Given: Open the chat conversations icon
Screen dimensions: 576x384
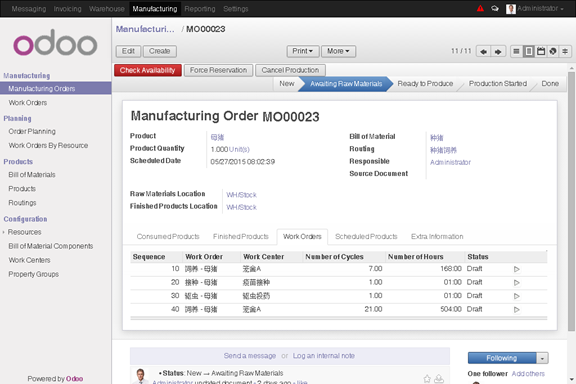Looking at the screenshot, I should point(495,8).
